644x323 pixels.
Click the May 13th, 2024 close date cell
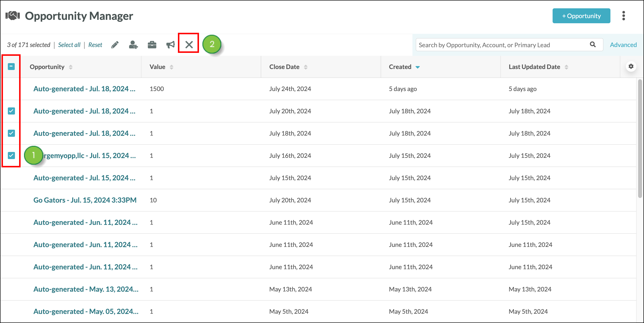click(x=290, y=289)
